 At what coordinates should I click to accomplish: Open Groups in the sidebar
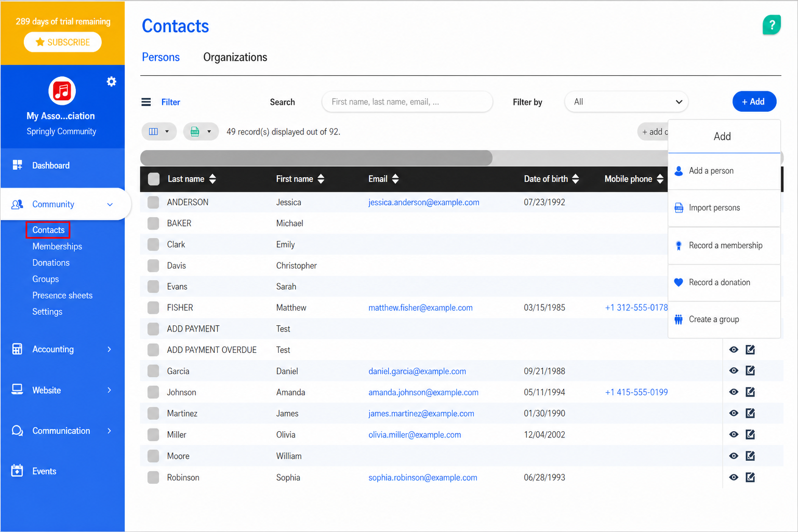[x=46, y=279]
